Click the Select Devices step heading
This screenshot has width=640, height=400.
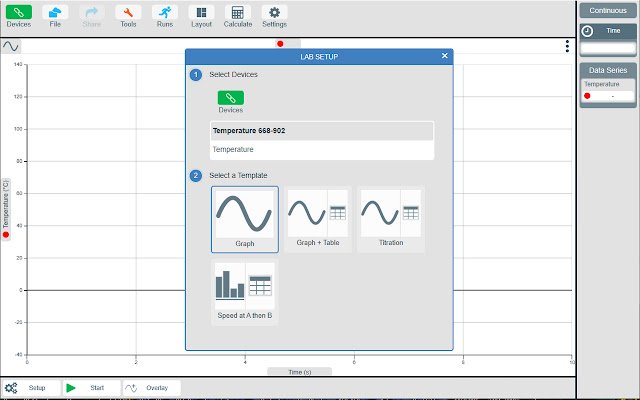tap(233, 74)
